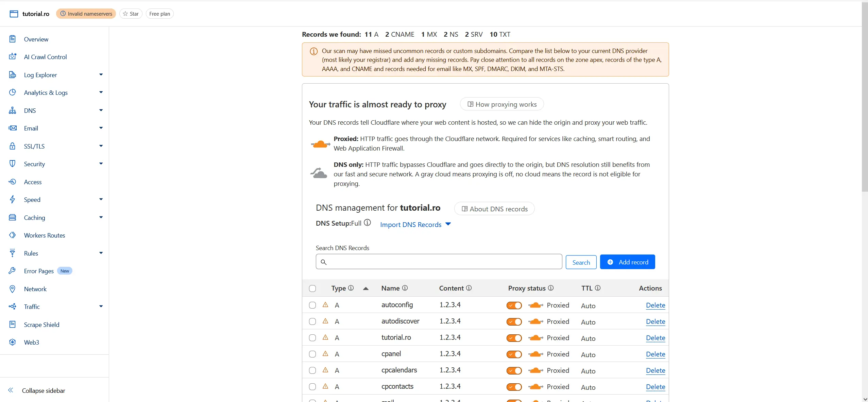Check the autodiscover record checkbox

312,321
